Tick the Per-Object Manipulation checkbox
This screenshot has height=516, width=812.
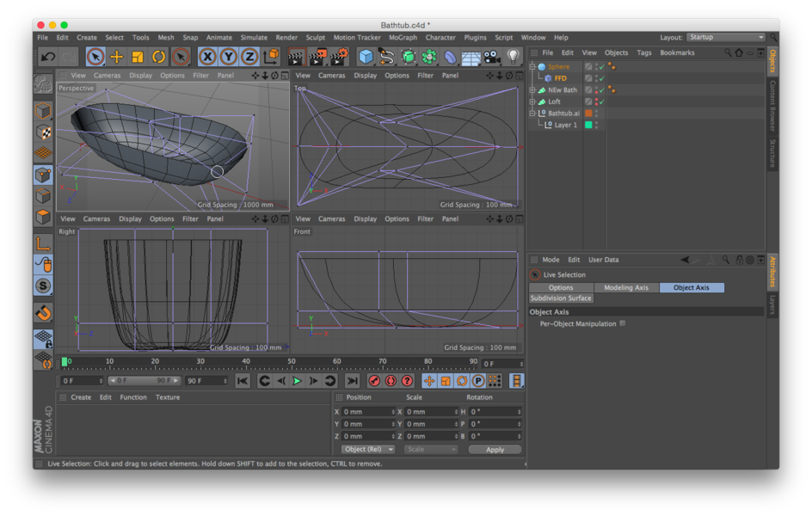pyautogui.click(x=623, y=323)
